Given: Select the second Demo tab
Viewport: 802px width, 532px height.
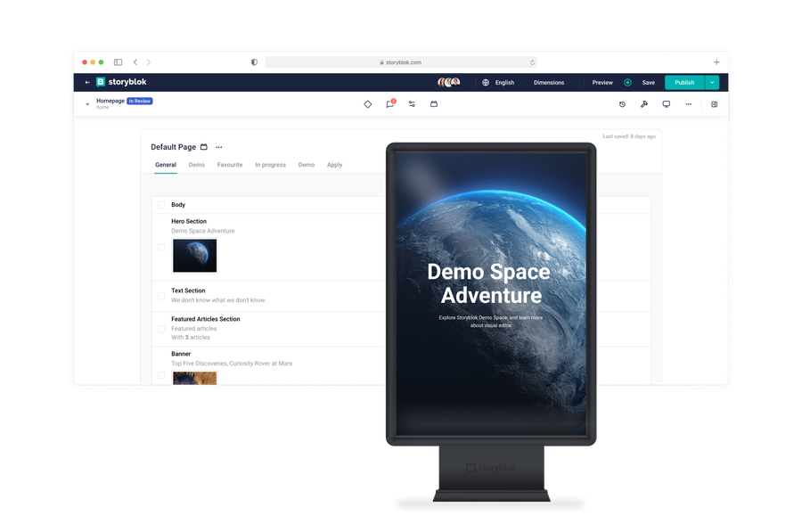Looking at the screenshot, I should (x=307, y=165).
